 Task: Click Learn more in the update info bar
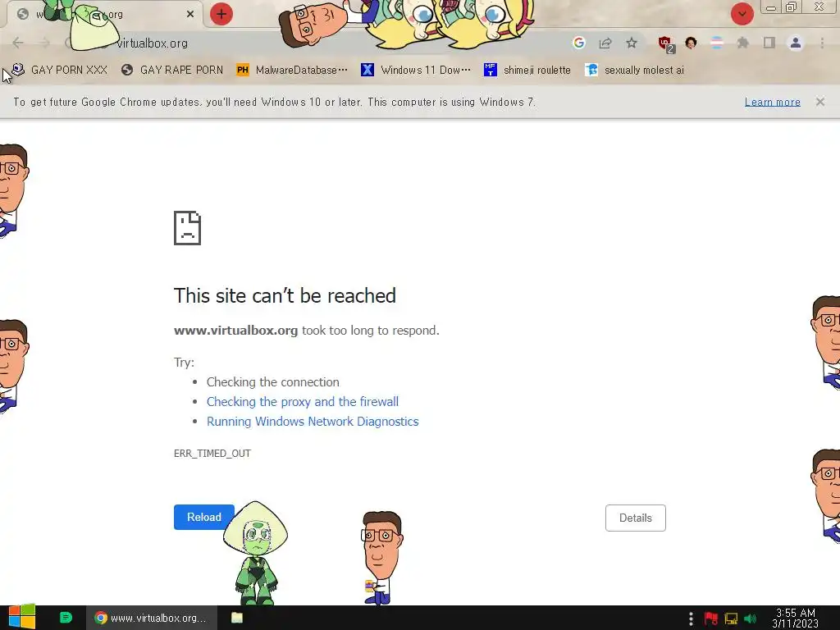(x=773, y=102)
